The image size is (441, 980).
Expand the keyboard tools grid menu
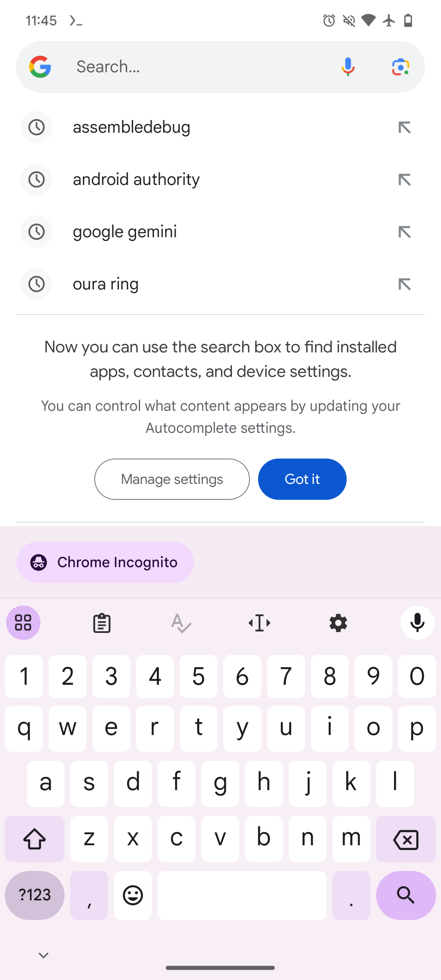[23, 623]
